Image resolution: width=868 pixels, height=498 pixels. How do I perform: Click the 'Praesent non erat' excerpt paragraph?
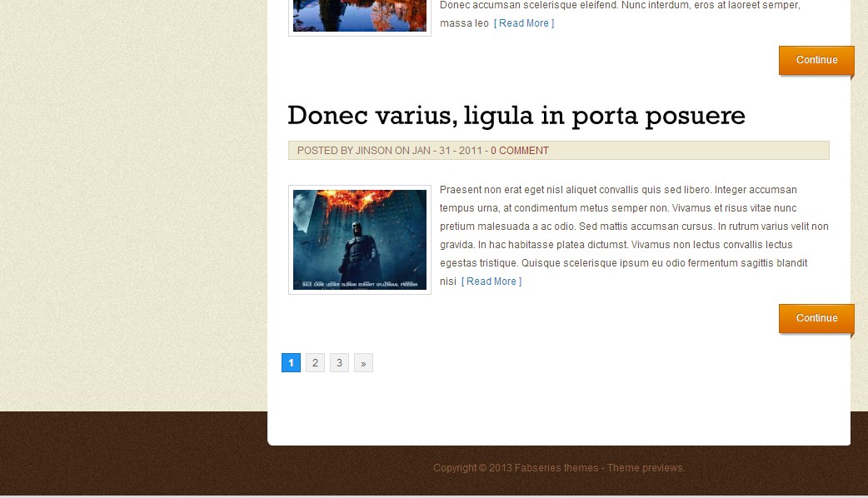[x=633, y=227]
